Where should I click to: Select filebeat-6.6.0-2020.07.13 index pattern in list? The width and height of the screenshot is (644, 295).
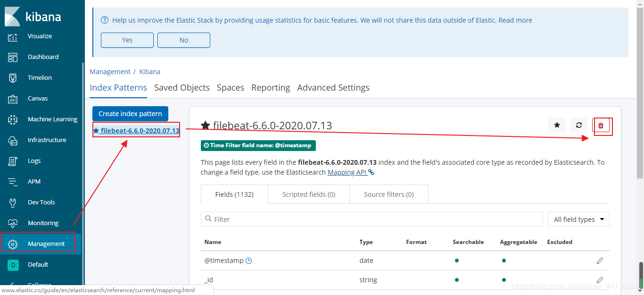pos(136,131)
